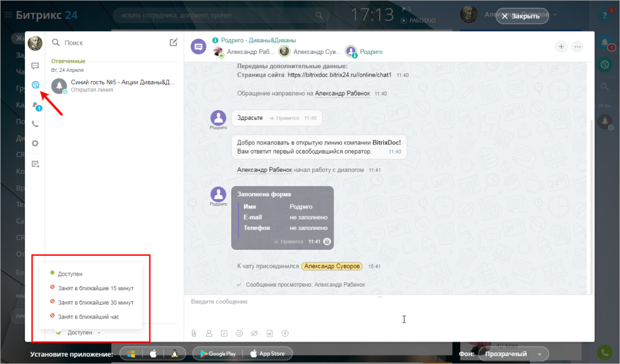The image size is (620, 364).
Task: Click help question mark icon top right
Action: (x=605, y=16)
